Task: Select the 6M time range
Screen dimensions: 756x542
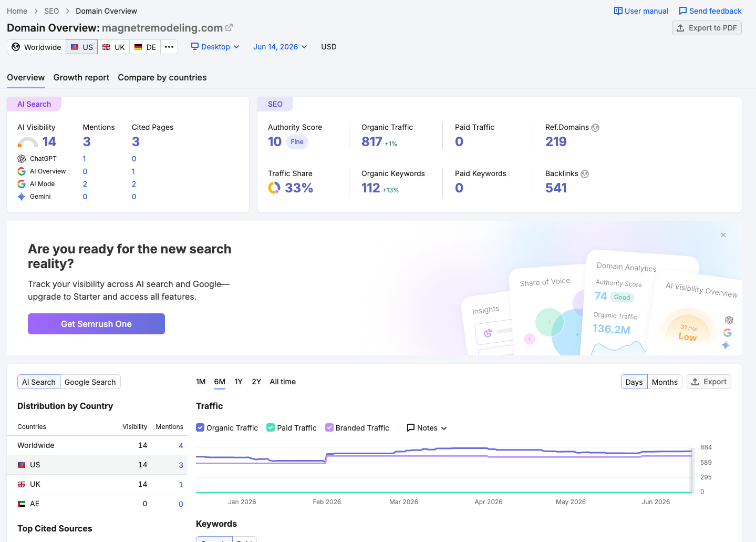Action: [x=220, y=382]
